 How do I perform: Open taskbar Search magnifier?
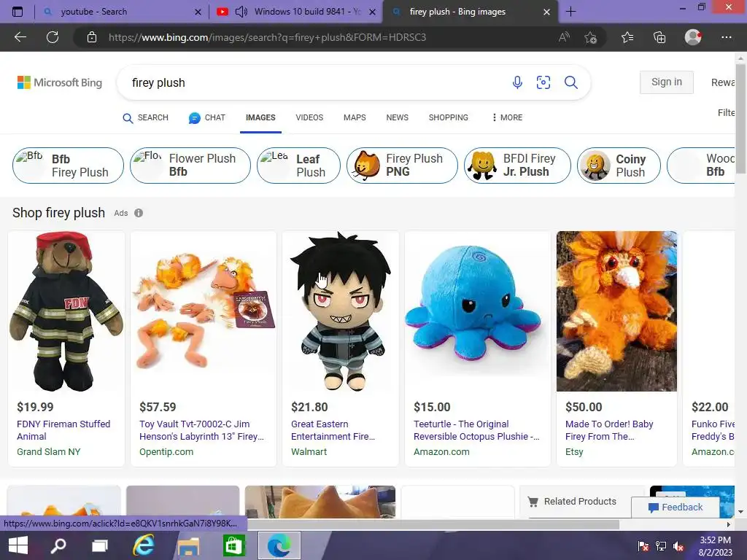point(58,545)
